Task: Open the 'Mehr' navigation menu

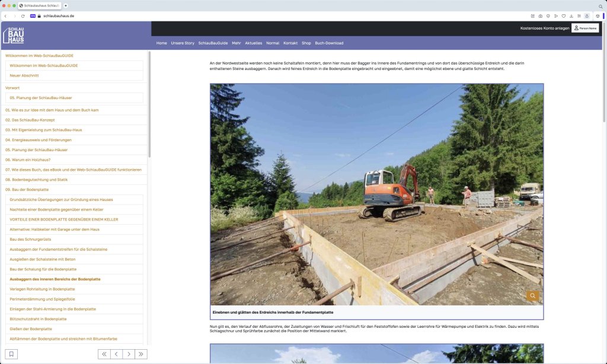Action: click(236, 43)
